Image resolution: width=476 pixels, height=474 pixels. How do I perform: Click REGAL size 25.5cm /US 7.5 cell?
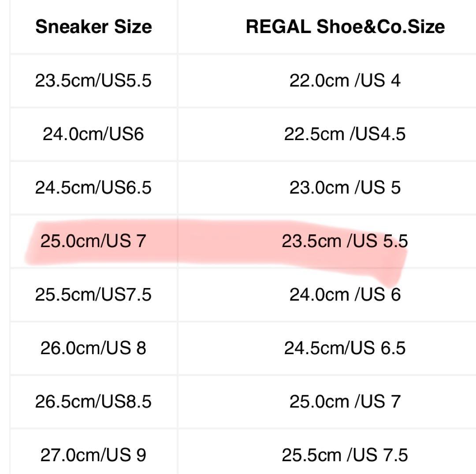click(x=345, y=455)
